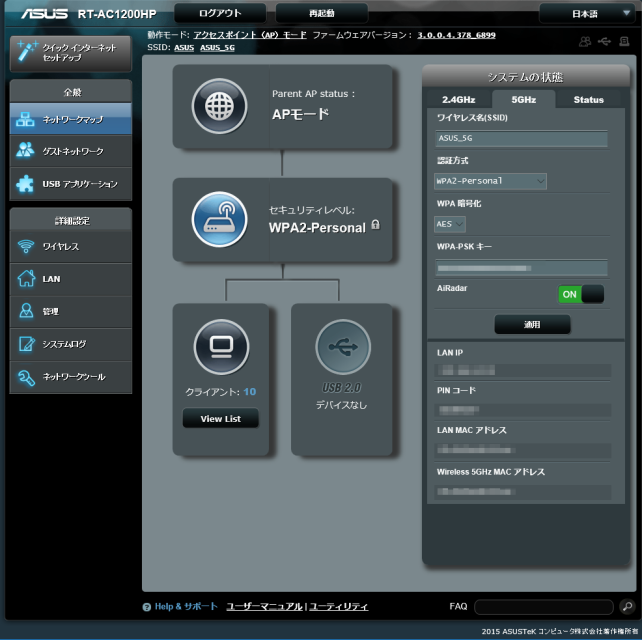Image resolution: width=642 pixels, height=640 pixels.
Task: Click the client count 10
Action: (x=249, y=392)
